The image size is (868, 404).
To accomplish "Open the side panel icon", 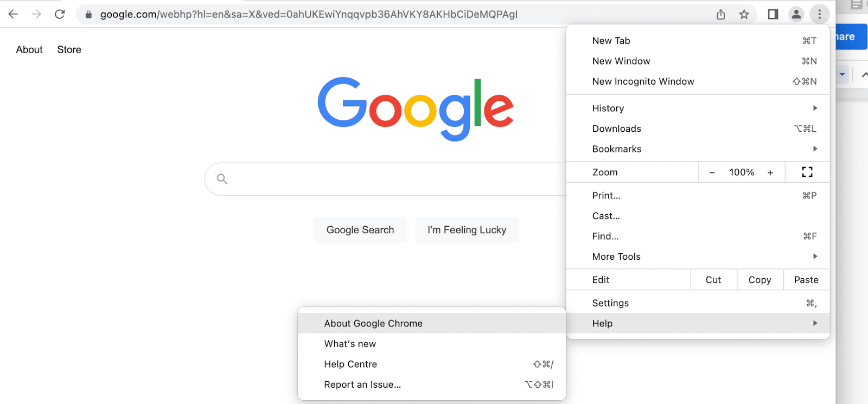I will [x=773, y=14].
